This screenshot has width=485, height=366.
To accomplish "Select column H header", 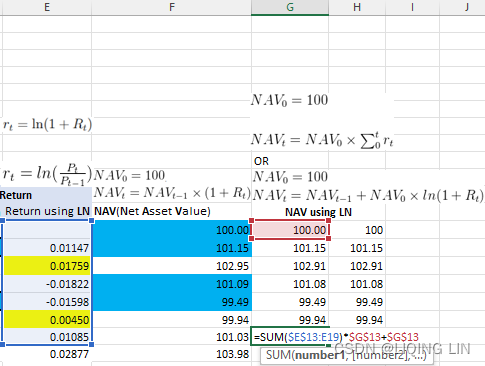I will 357,7.
